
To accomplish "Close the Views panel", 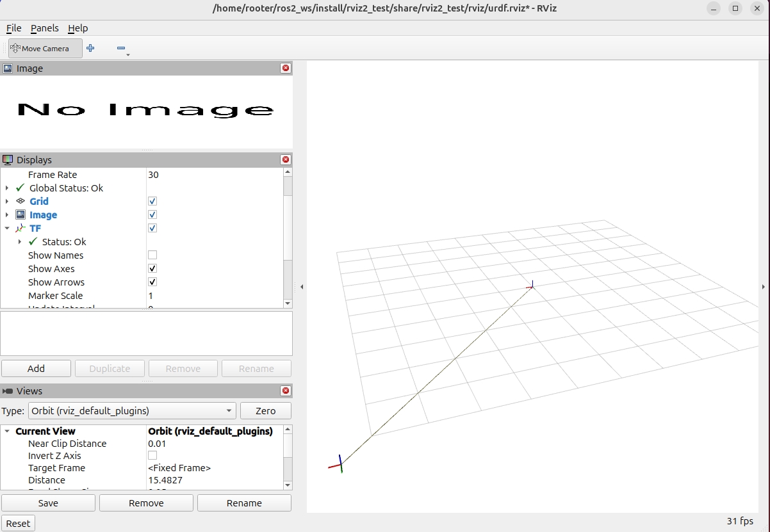I will coord(286,391).
